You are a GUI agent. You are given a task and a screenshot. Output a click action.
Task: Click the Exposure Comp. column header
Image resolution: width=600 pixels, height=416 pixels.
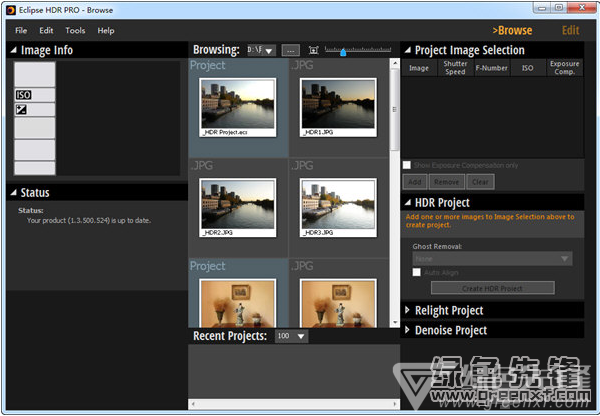point(564,68)
